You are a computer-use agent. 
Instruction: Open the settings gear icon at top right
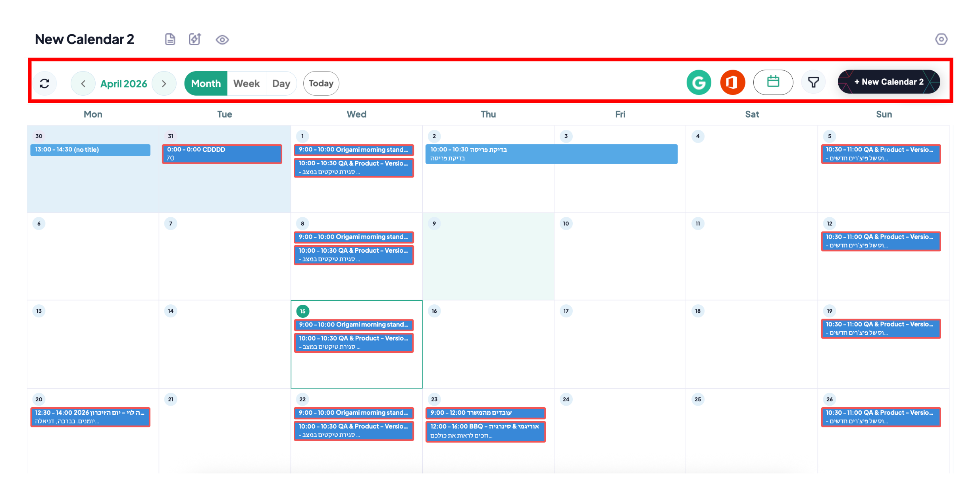pos(941,39)
